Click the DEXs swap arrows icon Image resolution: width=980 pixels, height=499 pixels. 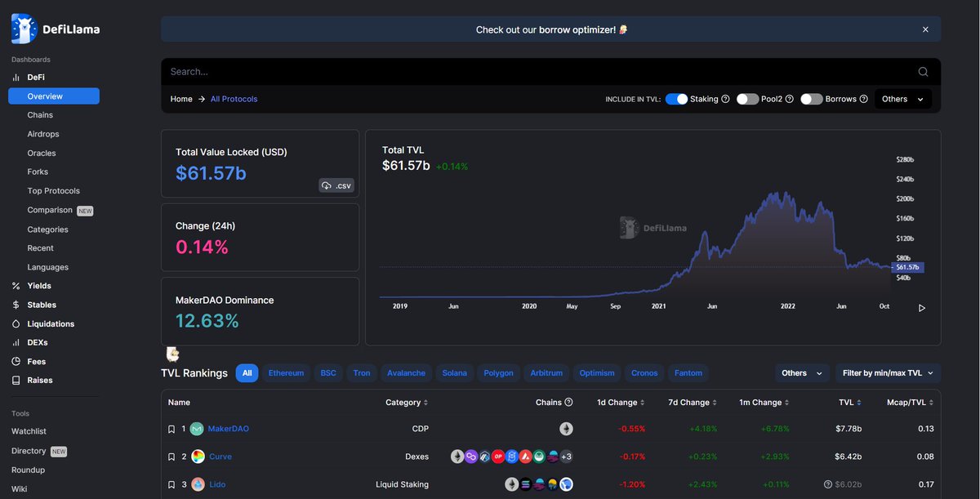tap(16, 343)
